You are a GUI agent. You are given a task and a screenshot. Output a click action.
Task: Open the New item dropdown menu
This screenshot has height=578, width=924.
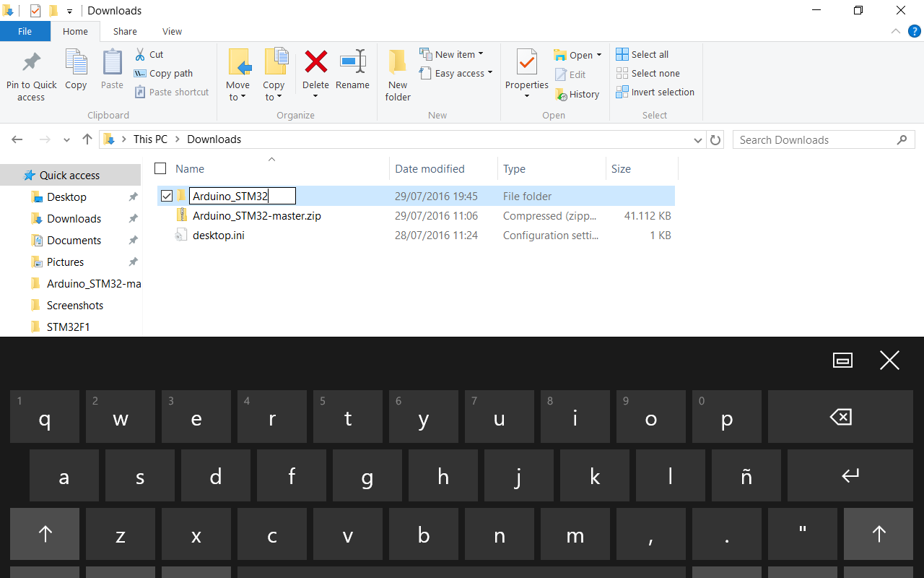[452, 54]
